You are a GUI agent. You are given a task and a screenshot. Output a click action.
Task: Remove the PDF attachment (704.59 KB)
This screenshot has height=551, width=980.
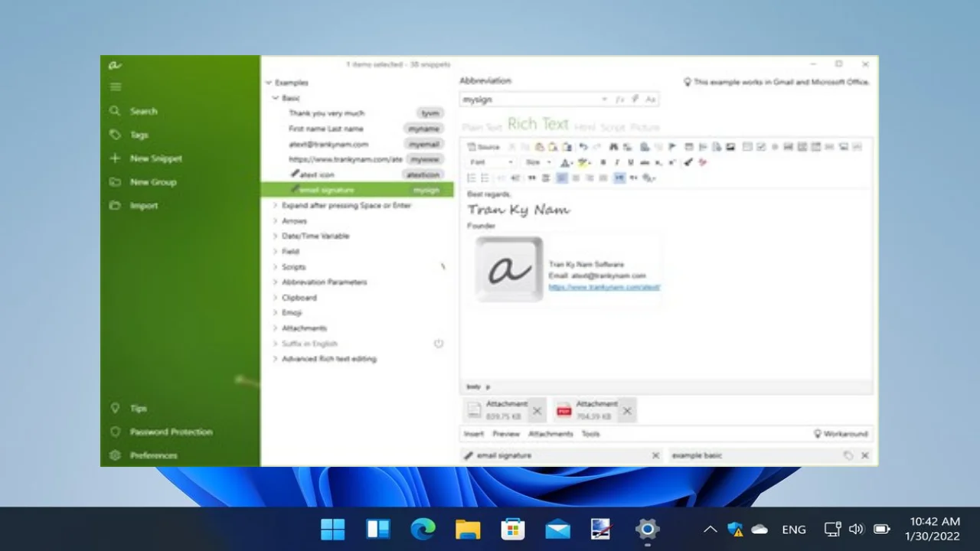[627, 411]
